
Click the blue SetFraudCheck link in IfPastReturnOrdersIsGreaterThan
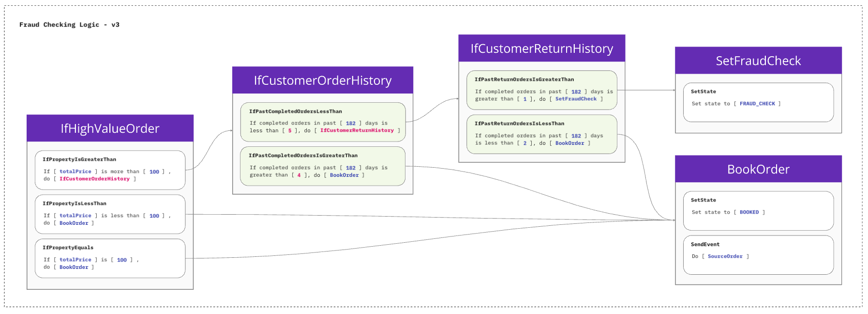pyautogui.click(x=576, y=99)
